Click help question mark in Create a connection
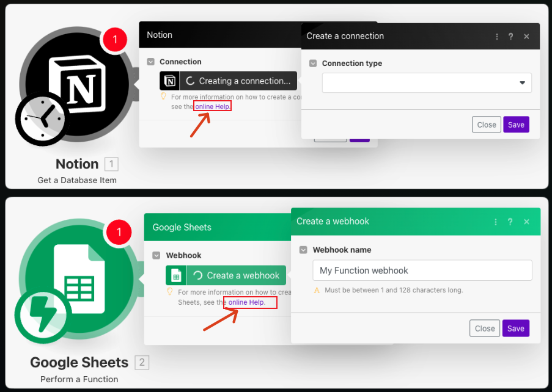 [x=510, y=37]
